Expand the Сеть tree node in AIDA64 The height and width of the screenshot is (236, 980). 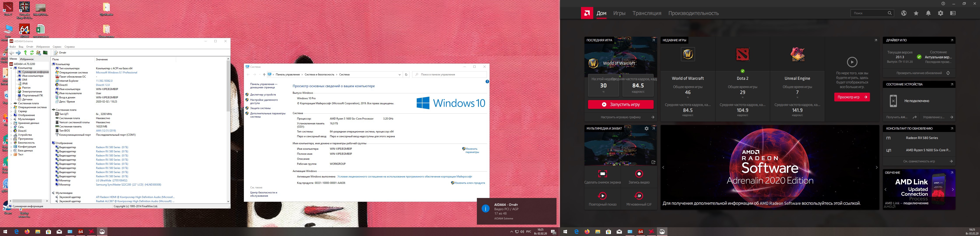coord(11,127)
